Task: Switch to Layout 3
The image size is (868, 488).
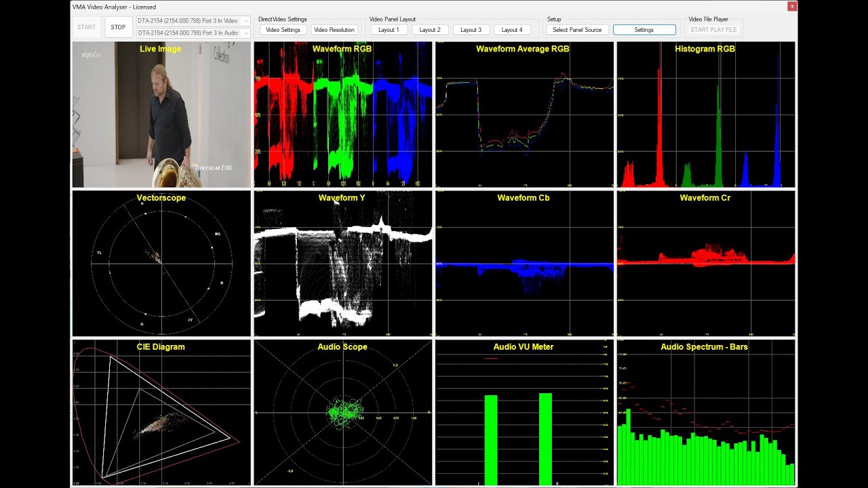Action: point(471,30)
